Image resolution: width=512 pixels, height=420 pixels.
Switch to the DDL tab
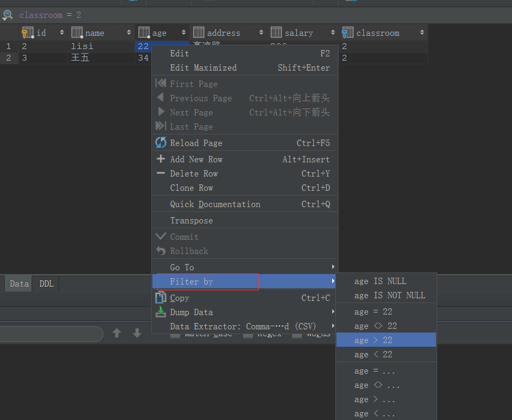[46, 284]
